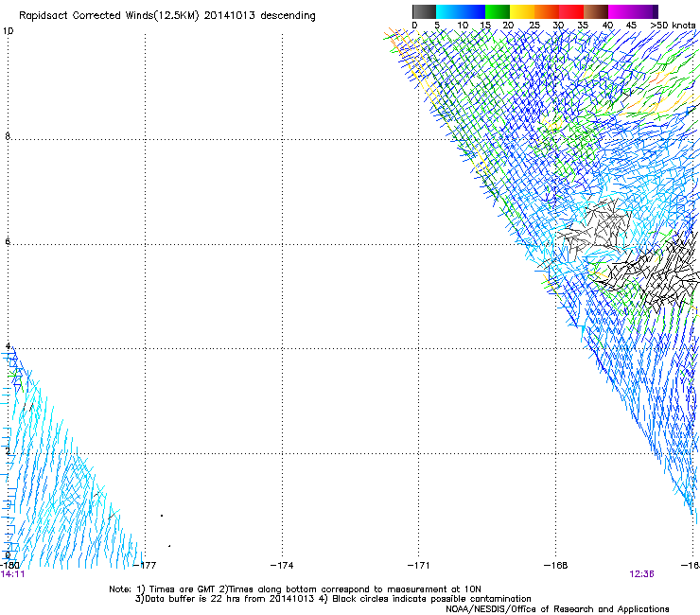700x615 pixels.
Task: Click the isolated black dot near -177
Action: click(162, 516)
